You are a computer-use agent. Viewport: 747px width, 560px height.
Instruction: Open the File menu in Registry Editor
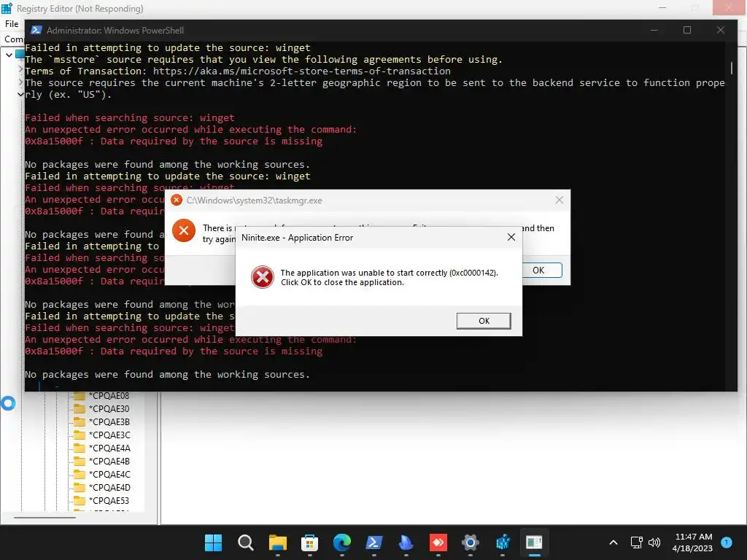click(x=12, y=24)
